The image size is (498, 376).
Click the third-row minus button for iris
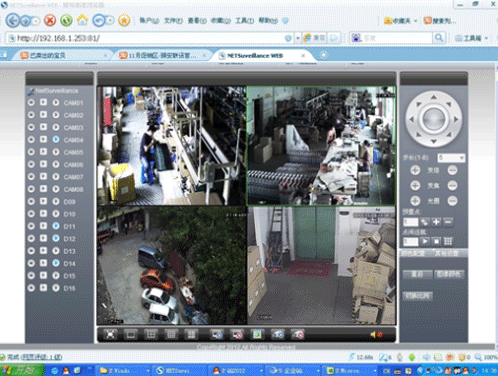click(452, 201)
